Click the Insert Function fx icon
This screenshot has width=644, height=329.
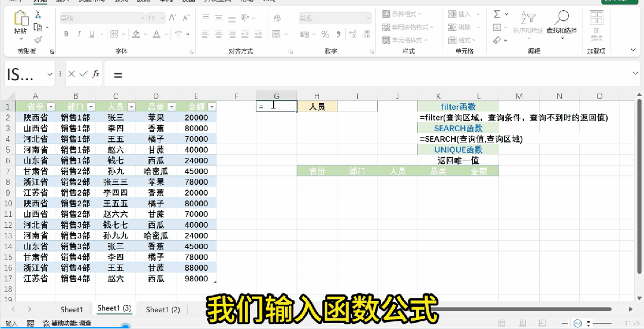(x=95, y=74)
